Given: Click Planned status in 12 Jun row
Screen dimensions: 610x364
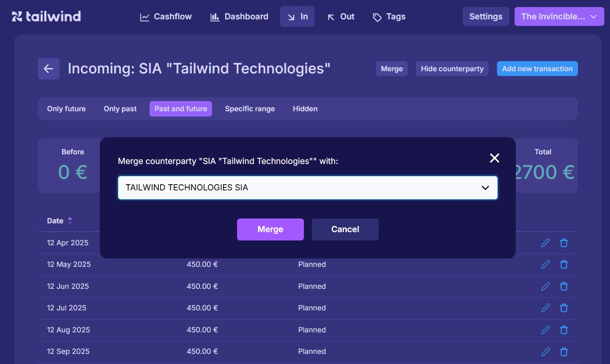Looking at the screenshot, I should point(312,286).
